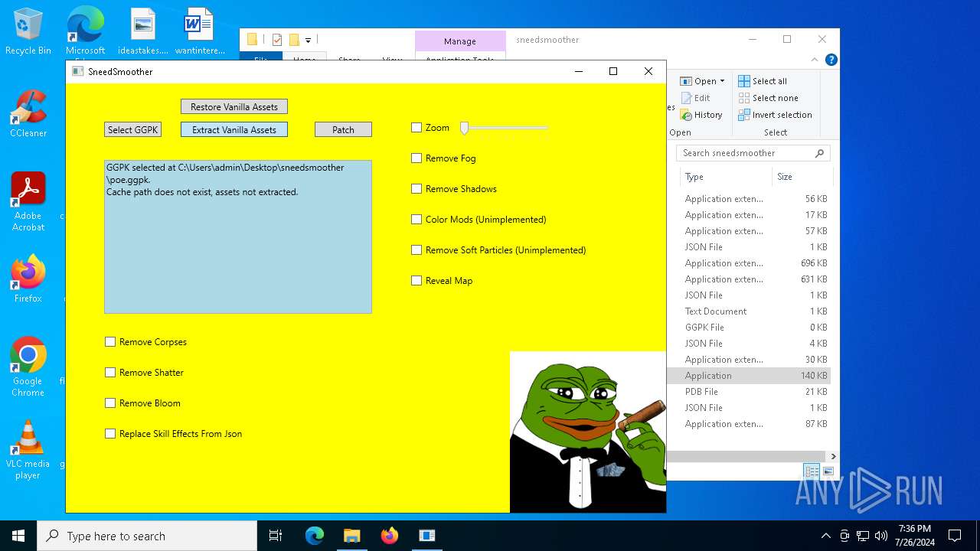This screenshot has height=551, width=980.
Task: Click the Restore Vanilla Assets button
Action: [x=234, y=106]
